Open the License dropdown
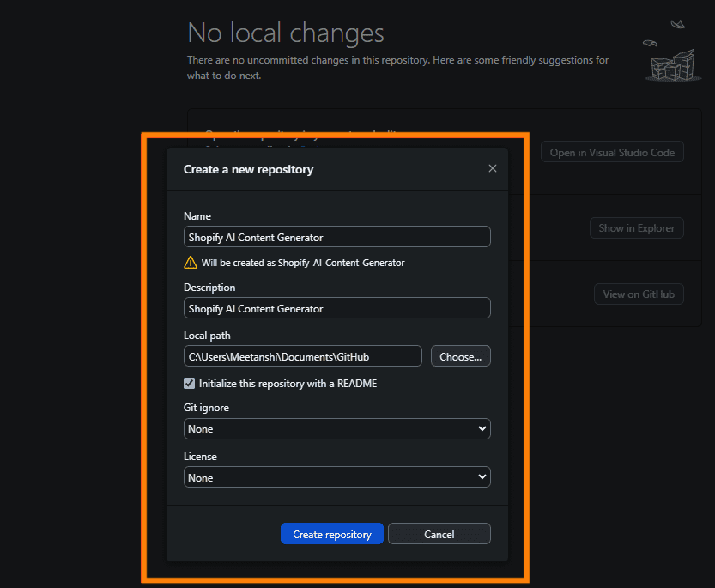Screen dimensions: 715x588 [337, 477]
